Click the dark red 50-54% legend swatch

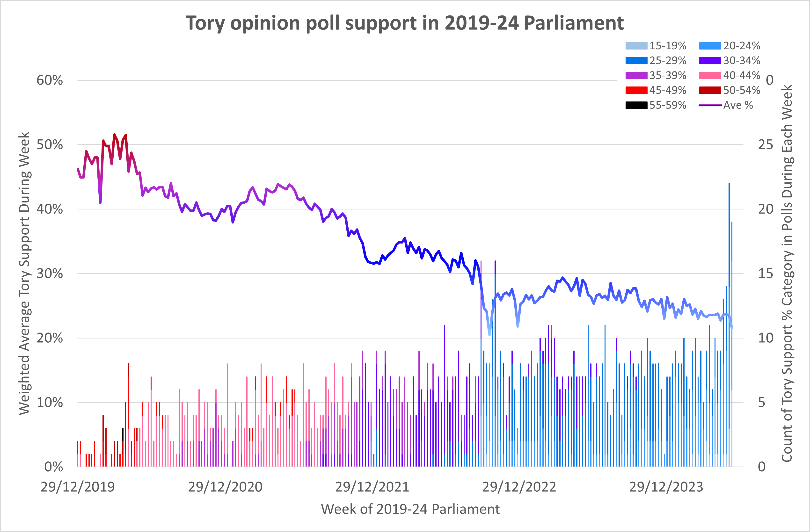710,91
